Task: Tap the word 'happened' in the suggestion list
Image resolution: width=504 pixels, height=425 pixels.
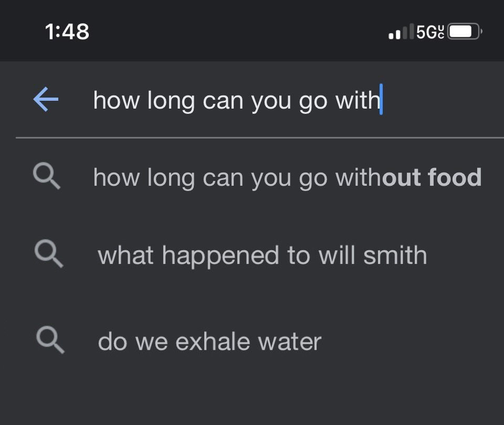Action: 220,256
